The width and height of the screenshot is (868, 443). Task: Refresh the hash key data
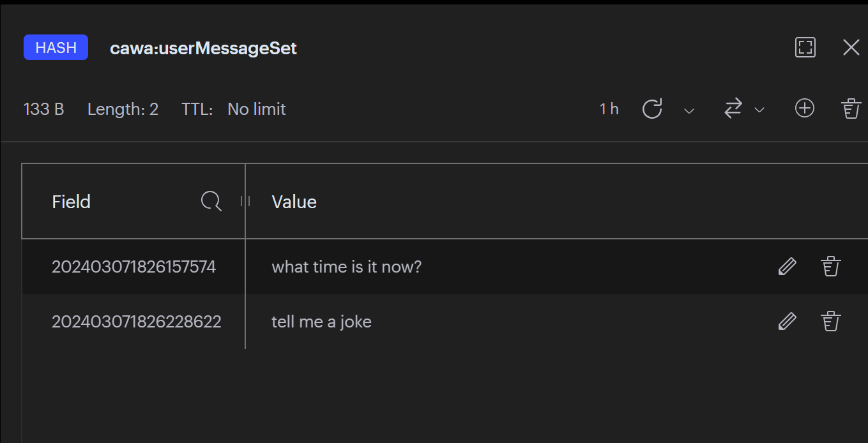click(x=651, y=109)
